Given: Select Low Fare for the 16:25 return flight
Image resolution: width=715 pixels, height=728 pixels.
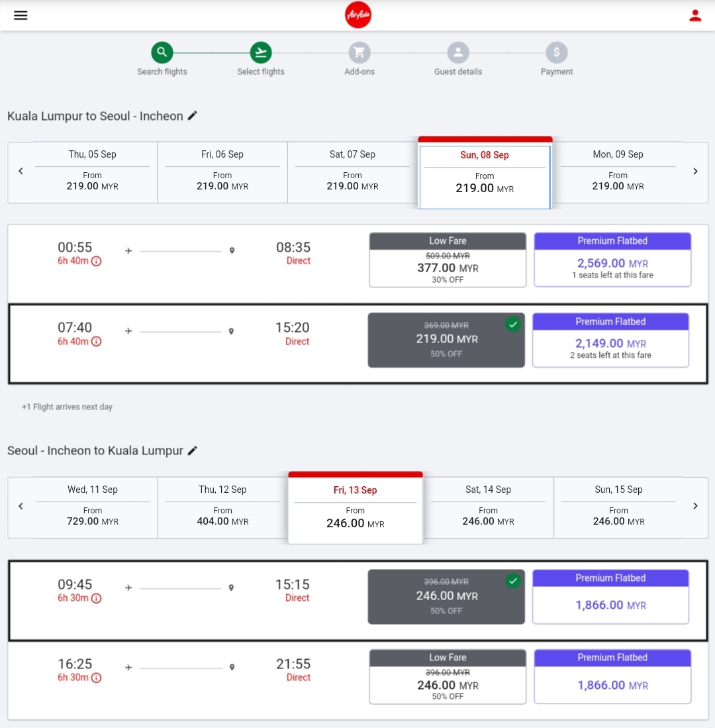Looking at the screenshot, I should click(448, 685).
